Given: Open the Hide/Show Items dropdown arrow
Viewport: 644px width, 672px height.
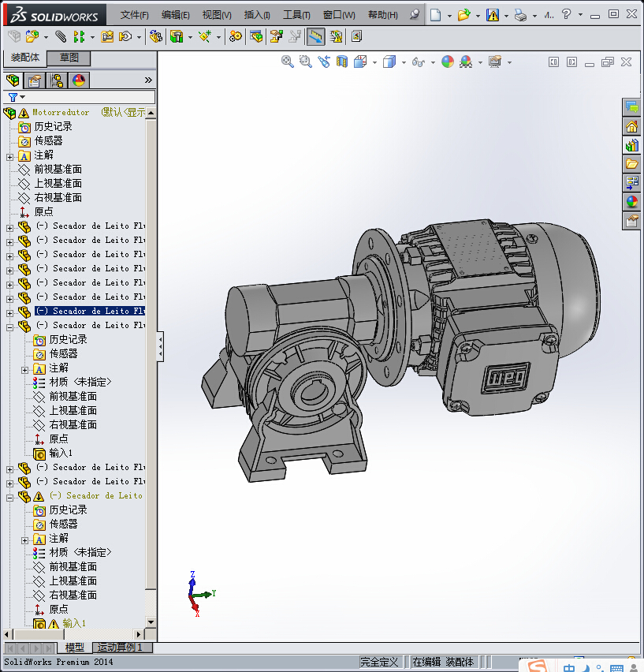Looking at the screenshot, I should [x=434, y=62].
